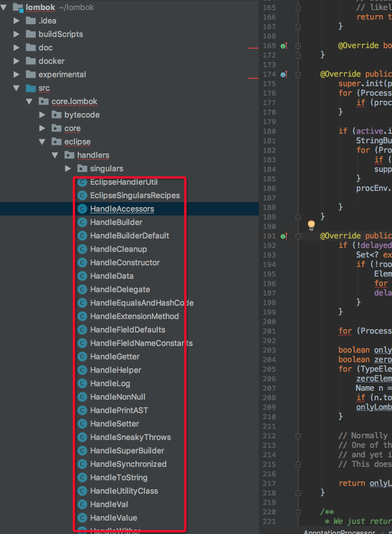
Task: Click the HandleBuilderDefault class icon
Action: 82,236
